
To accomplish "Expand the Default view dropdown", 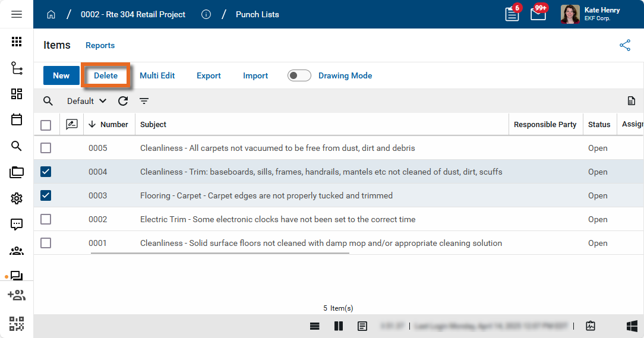I will [x=87, y=101].
